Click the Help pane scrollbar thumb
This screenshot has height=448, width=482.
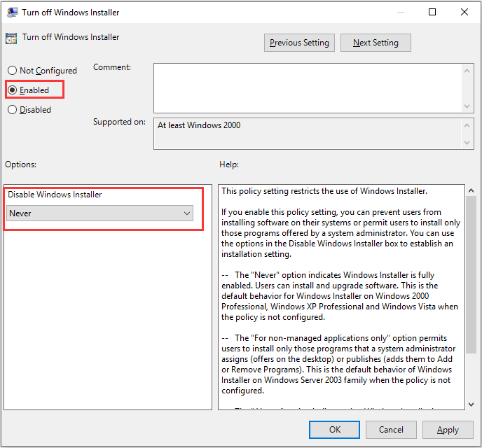pos(471,275)
